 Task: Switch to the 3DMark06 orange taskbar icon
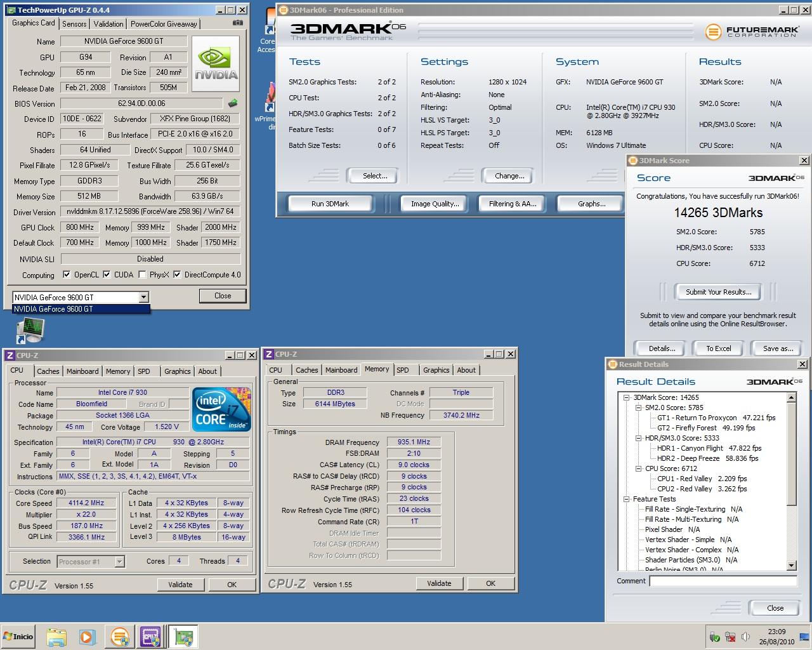coord(120,637)
